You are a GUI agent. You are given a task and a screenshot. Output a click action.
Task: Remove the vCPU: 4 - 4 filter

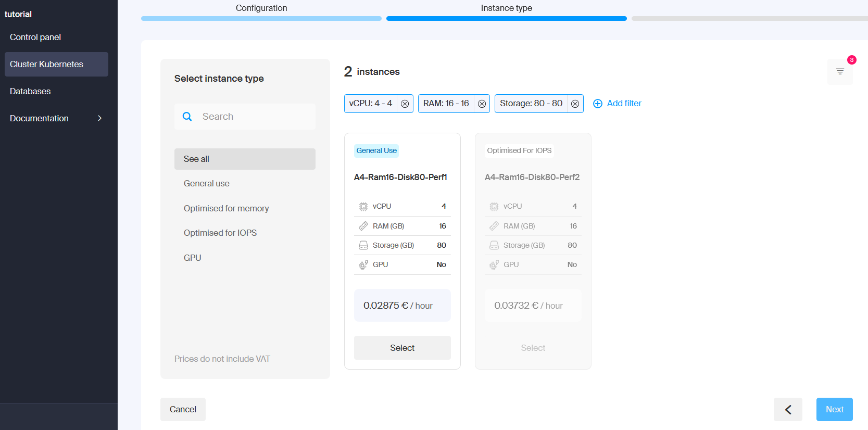click(x=405, y=104)
